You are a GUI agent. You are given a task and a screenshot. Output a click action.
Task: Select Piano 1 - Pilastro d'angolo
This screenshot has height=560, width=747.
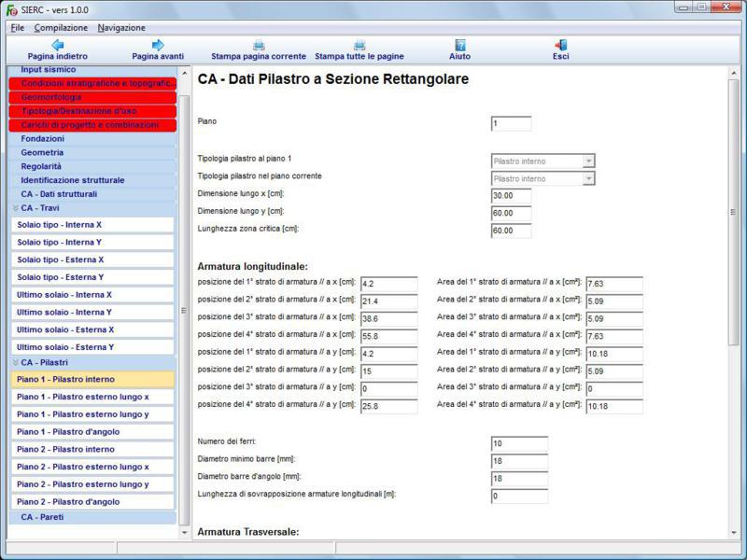(x=92, y=432)
